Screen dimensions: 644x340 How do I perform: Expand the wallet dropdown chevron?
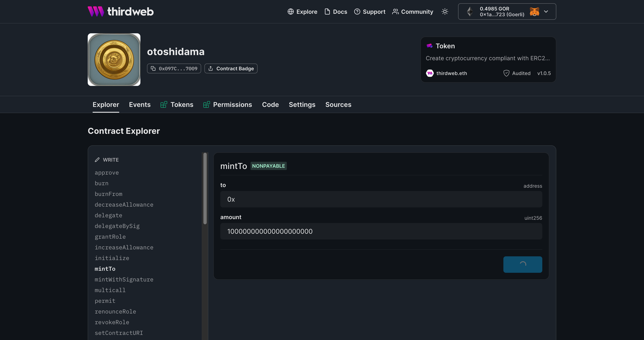[546, 12]
